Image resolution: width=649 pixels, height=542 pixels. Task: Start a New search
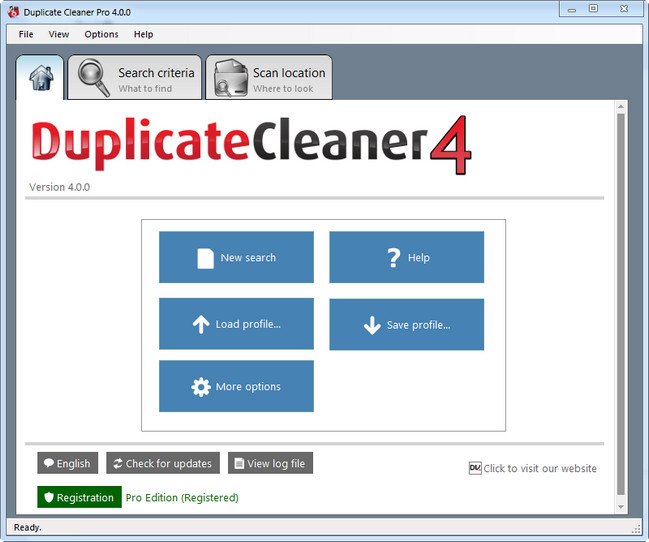tap(236, 257)
